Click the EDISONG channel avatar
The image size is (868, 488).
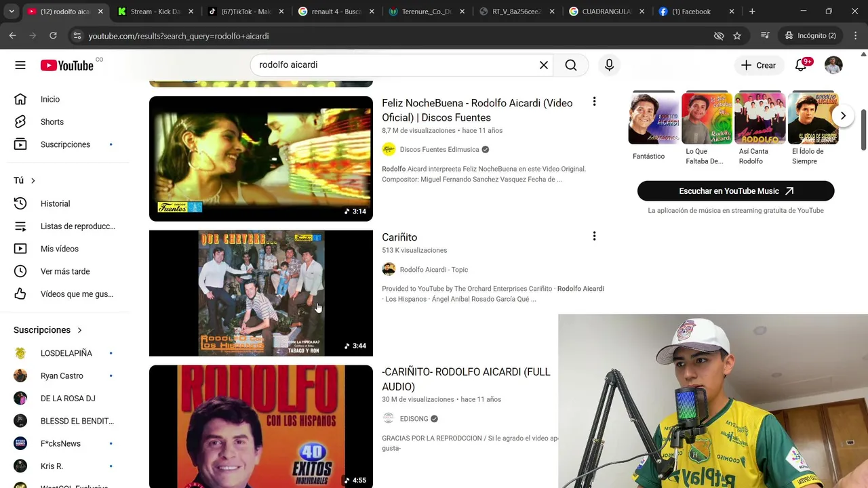(x=389, y=418)
